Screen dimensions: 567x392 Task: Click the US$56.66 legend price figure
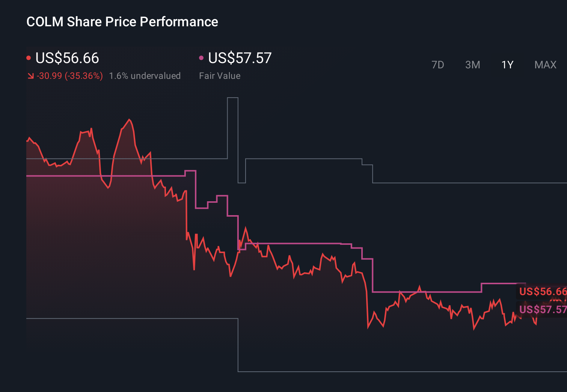click(x=66, y=58)
